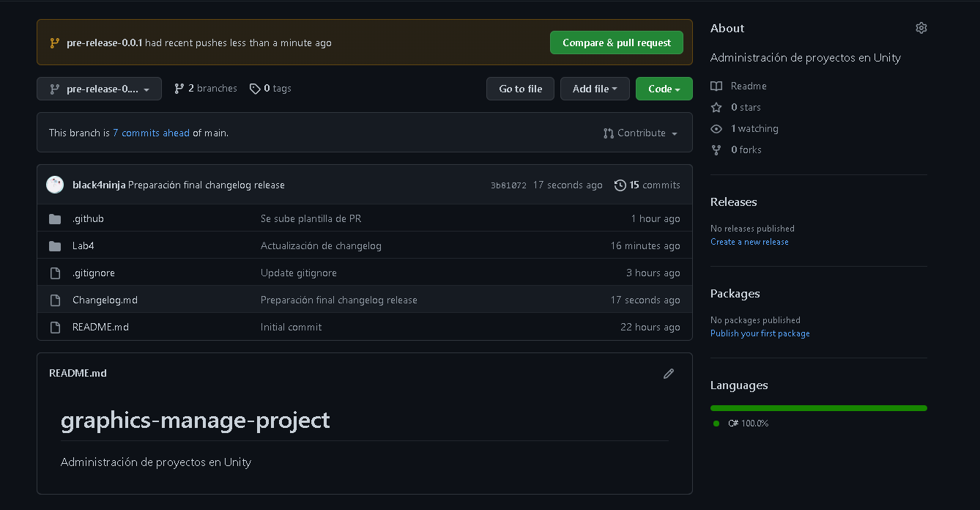Open Changelog.md's Preparación final changelog release commit
Image resolution: width=980 pixels, height=510 pixels.
pos(339,300)
